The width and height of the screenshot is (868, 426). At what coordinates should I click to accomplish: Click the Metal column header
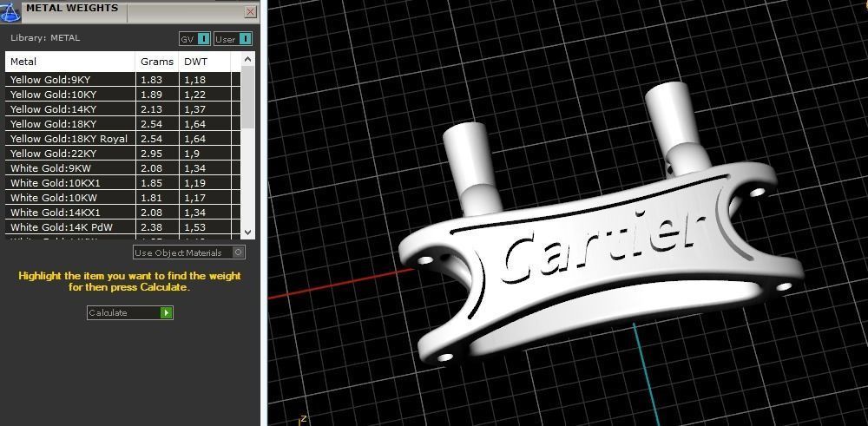(x=70, y=62)
